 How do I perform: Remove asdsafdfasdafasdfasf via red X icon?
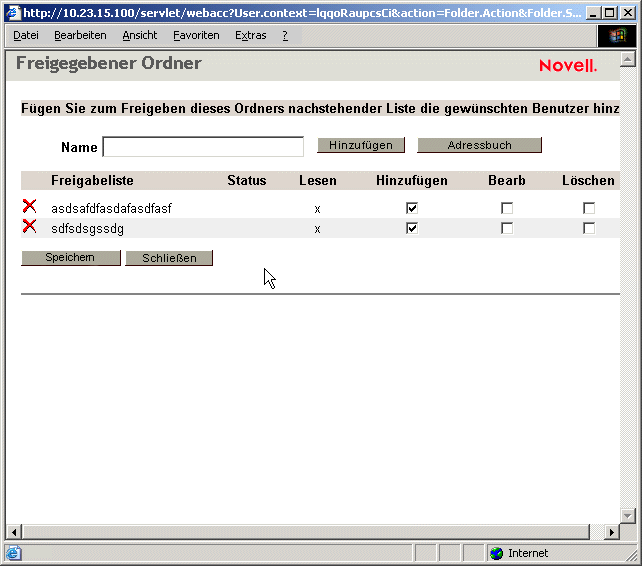click(29, 206)
